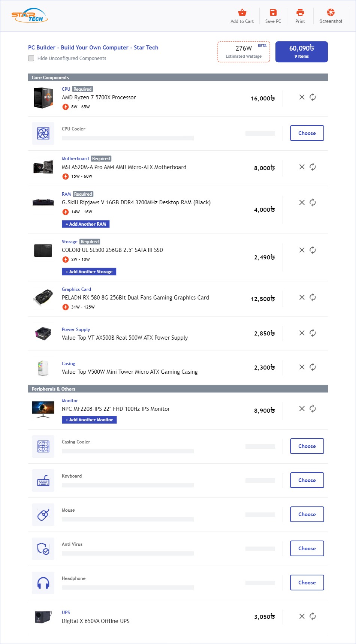Toggle Hide Unconfigured Components checkbox

tap(31, 58)
